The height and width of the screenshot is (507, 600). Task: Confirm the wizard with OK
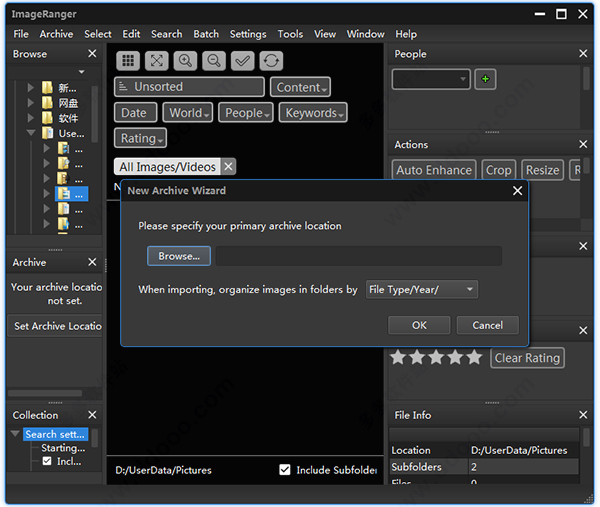pyautogui.click(x=419, y=325)
